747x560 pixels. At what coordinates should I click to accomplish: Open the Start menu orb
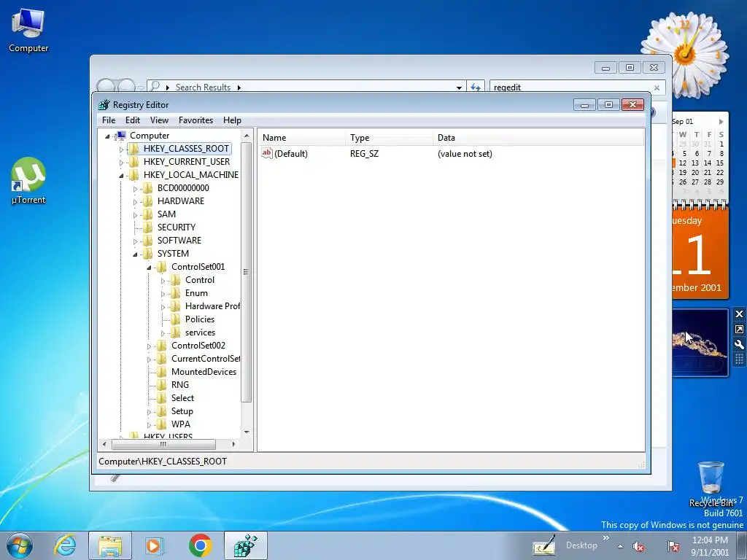point(20,545)
